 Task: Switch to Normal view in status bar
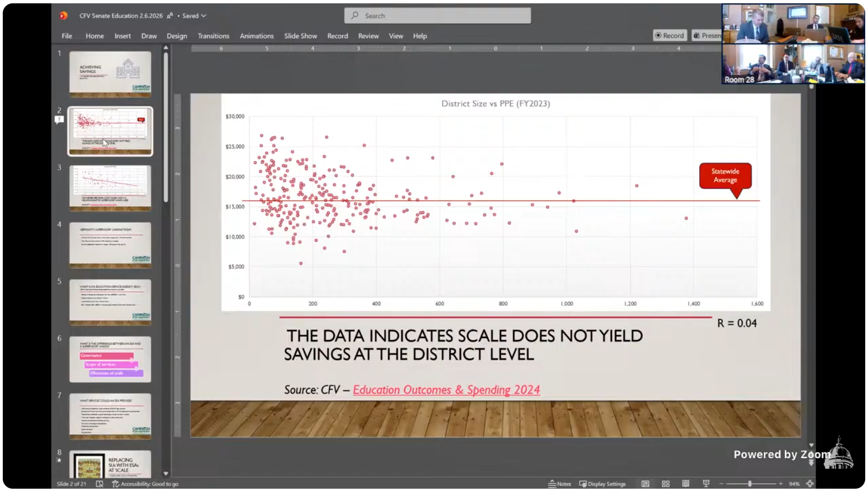point(645,484)
